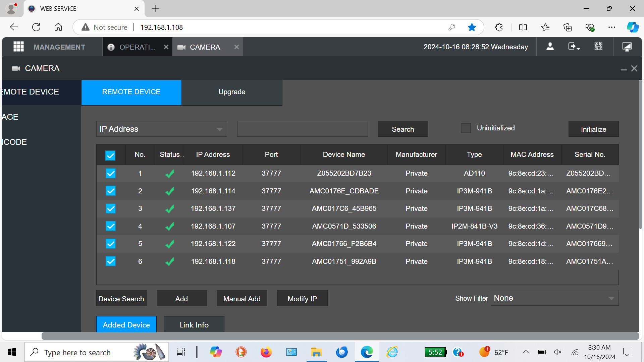Uncheck device row 192.168.1.114

point(111,191)
